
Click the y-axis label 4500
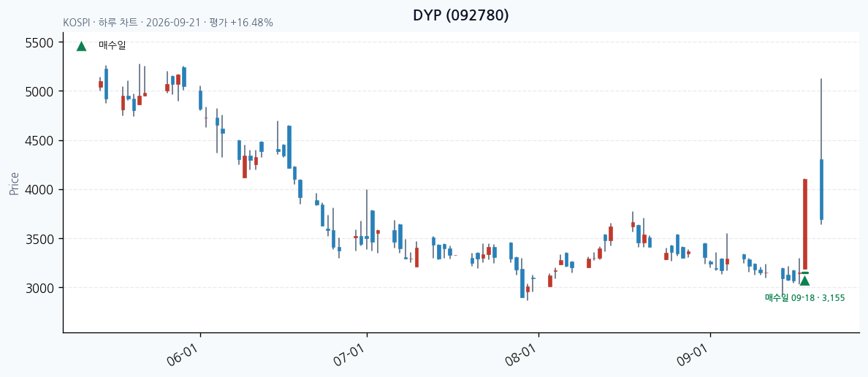39,140
